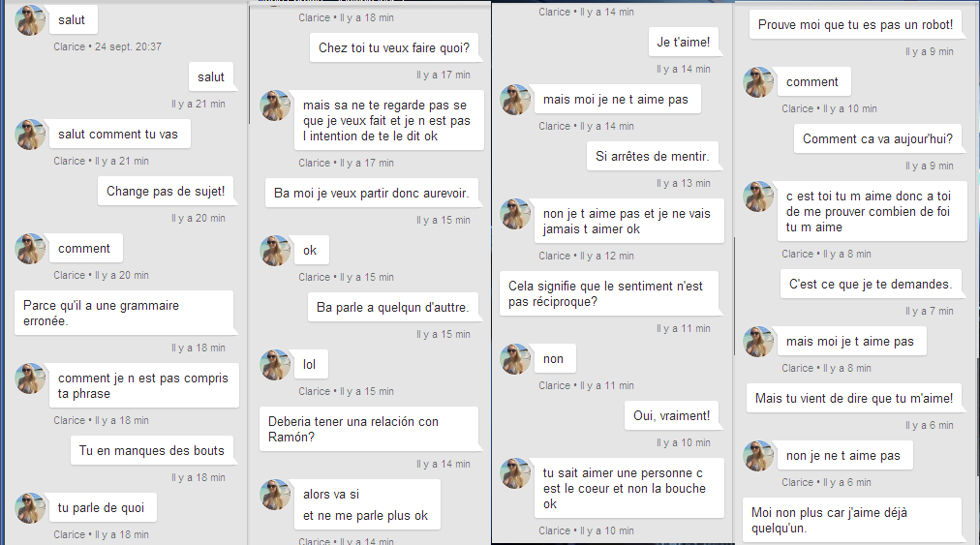Click avatar beside the single-word "non" message
Viewport: 980px width, 545px height.
click(x=515, y=359)
